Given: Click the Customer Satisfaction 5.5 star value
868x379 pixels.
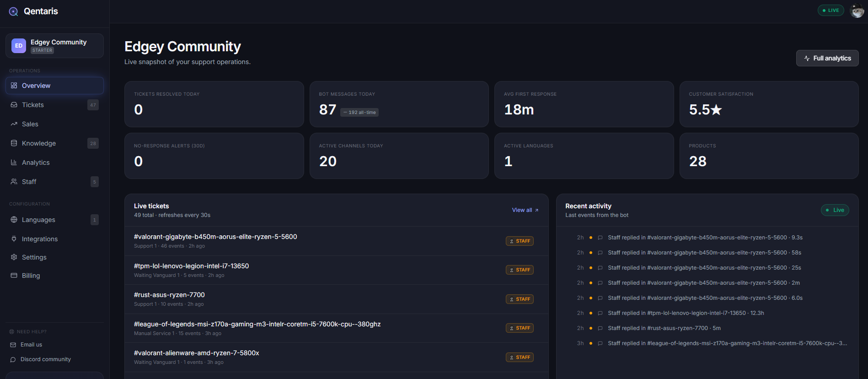Looking at the screenshot, I should click(x=705, y=110).
